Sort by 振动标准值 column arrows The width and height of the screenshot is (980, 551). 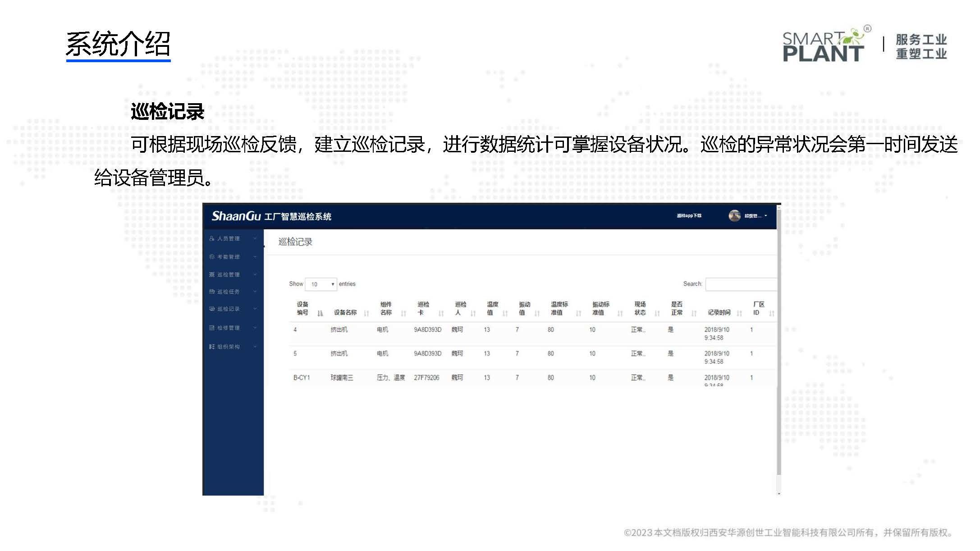click(x=620, y=313)
